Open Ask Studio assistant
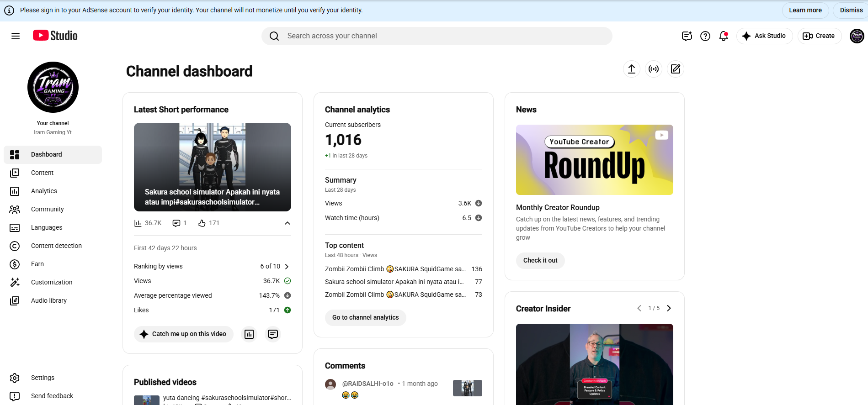The image size is (868, 405). (x=764, y=36)
